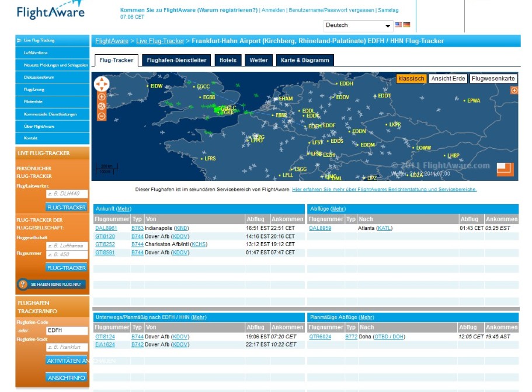
Task: Open the Flughafen-Dienstleiter tab
Action: point(176,60)
